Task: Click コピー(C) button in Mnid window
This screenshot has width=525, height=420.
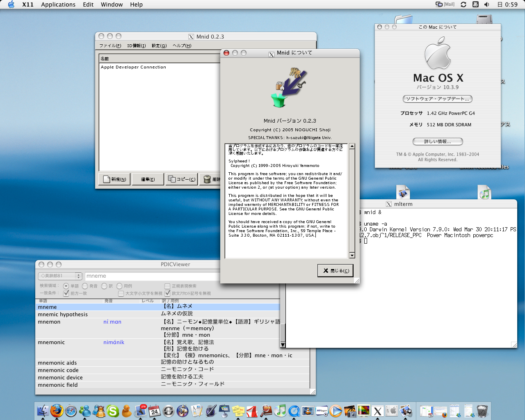Action: 182,179
